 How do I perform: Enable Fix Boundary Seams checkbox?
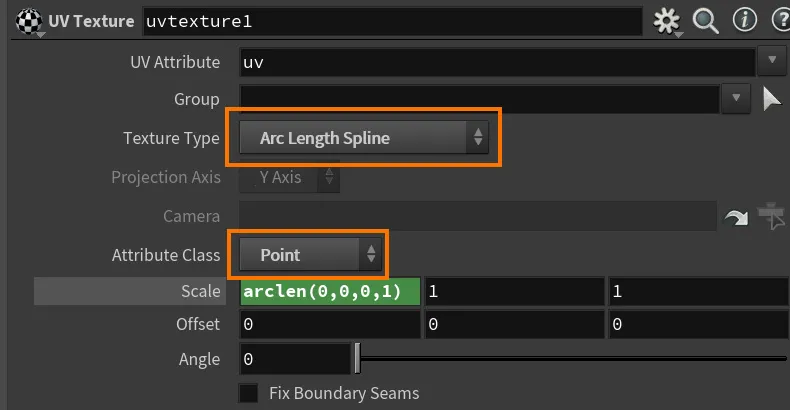click(x=248, y=393)
